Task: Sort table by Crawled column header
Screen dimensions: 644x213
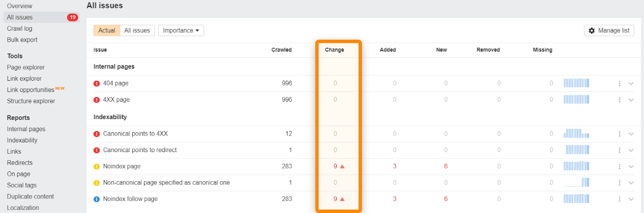Action: (281, 50)
